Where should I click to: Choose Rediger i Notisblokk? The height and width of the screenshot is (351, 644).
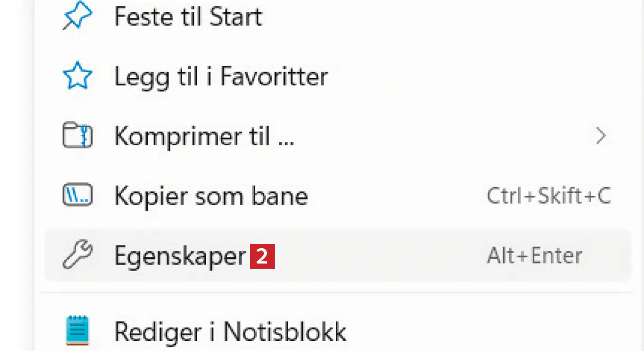coord(230,332)
